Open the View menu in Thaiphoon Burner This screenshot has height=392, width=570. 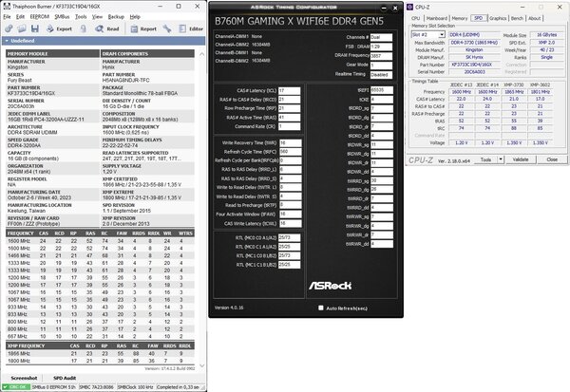97,17
